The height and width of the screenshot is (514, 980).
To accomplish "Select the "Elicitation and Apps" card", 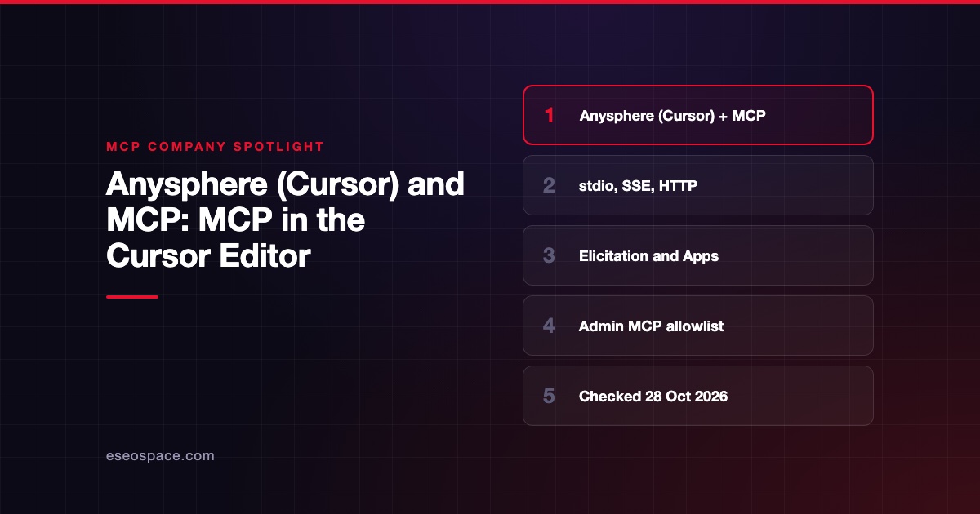I will point(698,255).
